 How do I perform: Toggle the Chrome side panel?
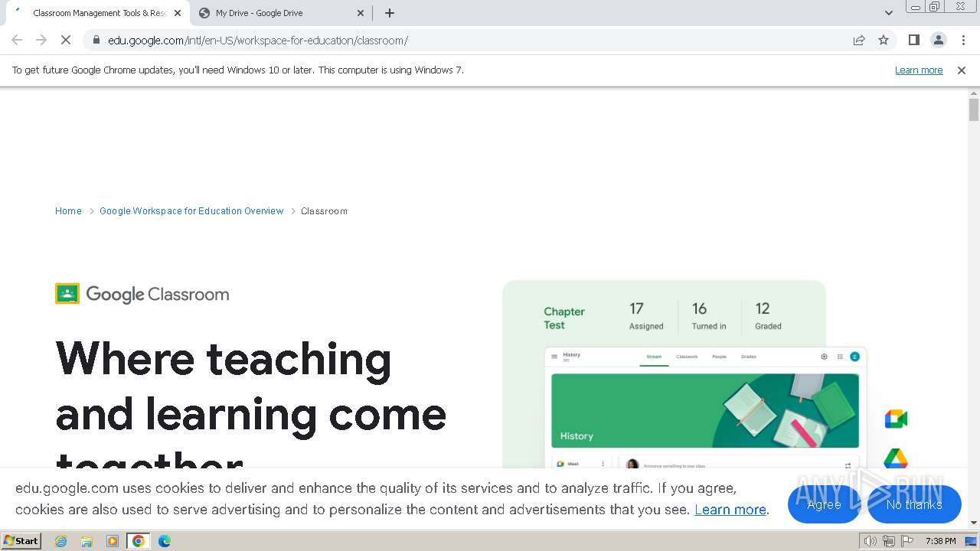914,41
